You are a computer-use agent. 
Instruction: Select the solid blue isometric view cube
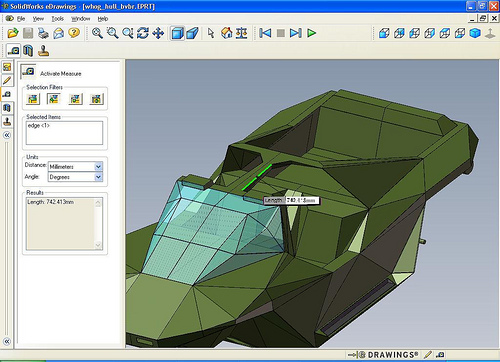(x=475, y=33)
